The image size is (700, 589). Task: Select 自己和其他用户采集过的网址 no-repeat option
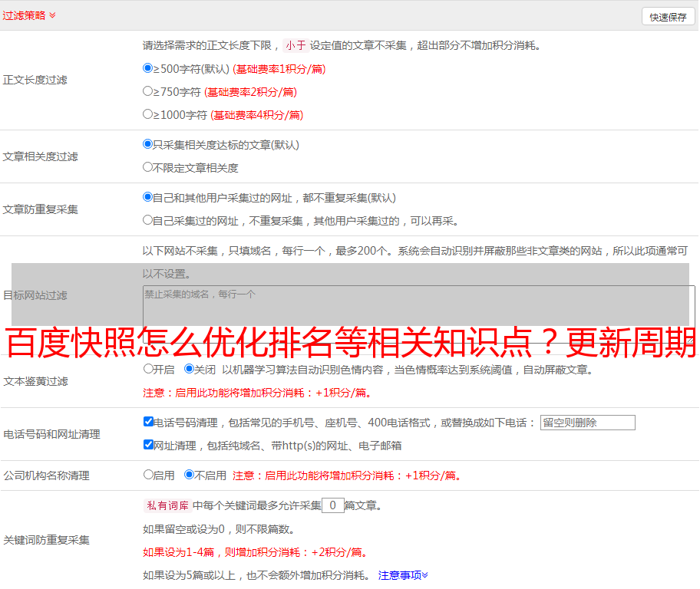[148, 197]
